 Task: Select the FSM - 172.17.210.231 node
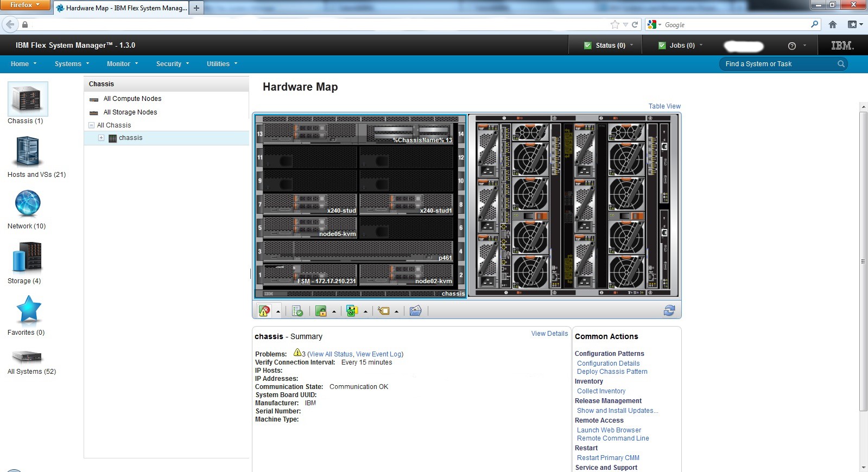point(310,275)
